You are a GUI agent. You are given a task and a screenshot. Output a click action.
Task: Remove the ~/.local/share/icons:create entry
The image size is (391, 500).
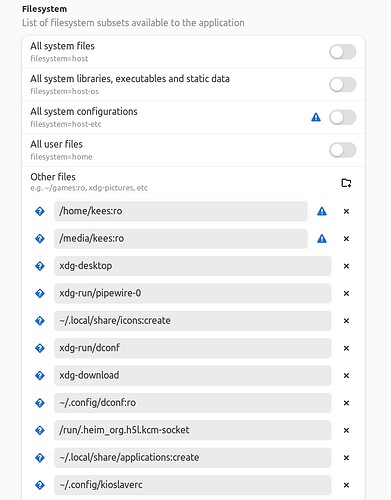346,321
